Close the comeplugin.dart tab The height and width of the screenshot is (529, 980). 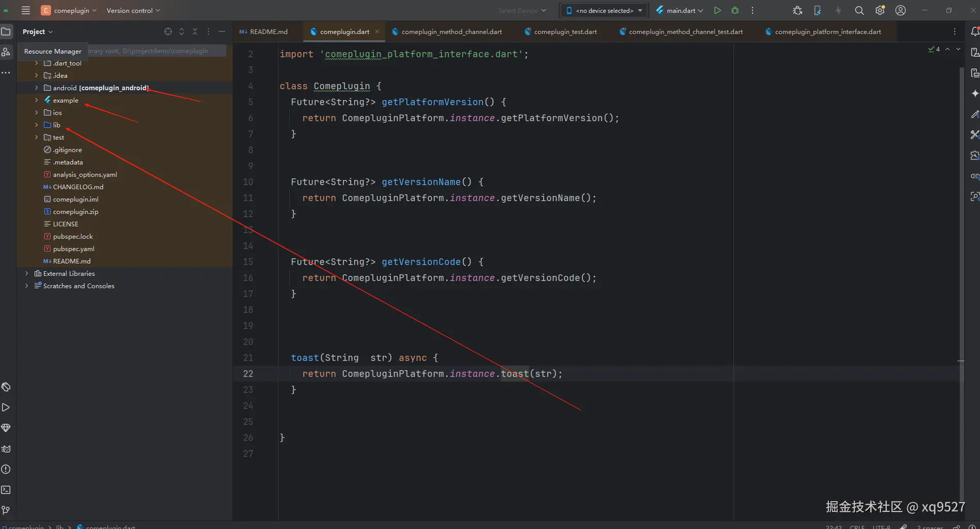coord(377,31)
